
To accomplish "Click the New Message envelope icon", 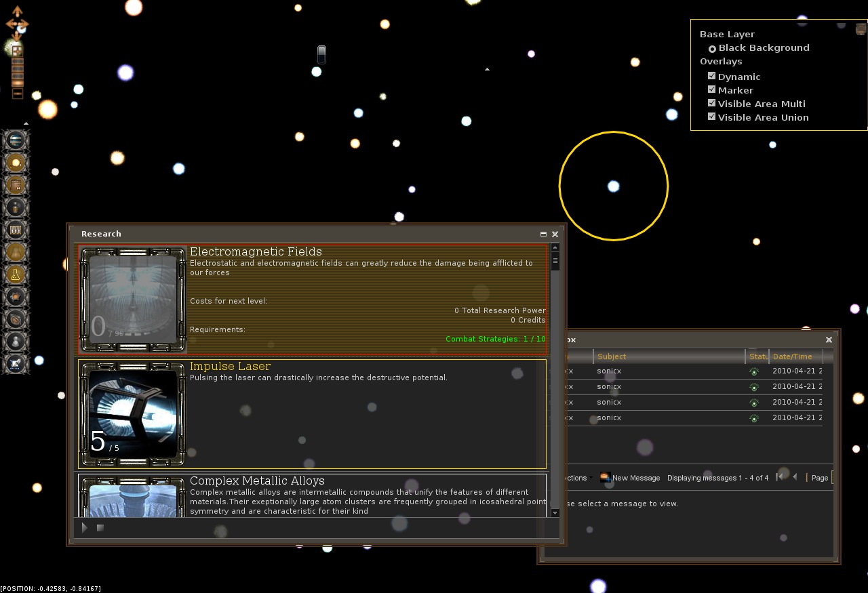I will (x=606, y=478).
